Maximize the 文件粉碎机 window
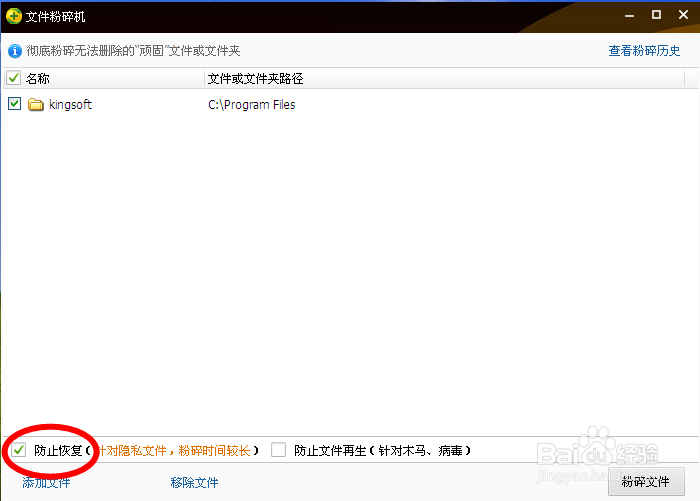This screenshot has width=700, height=501. click(x=656, y=15)
